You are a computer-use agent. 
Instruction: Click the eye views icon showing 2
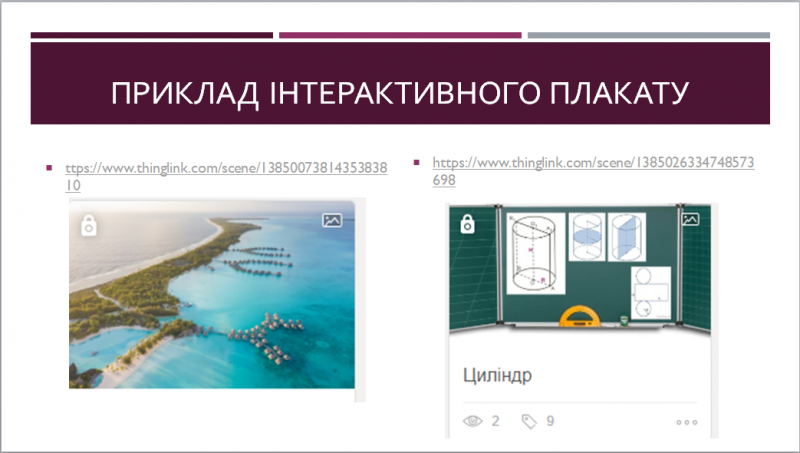point(472,421)
